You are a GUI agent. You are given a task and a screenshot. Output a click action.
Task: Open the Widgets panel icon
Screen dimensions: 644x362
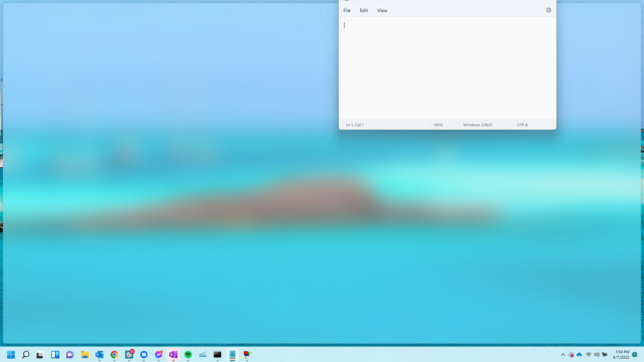[55, 355]
